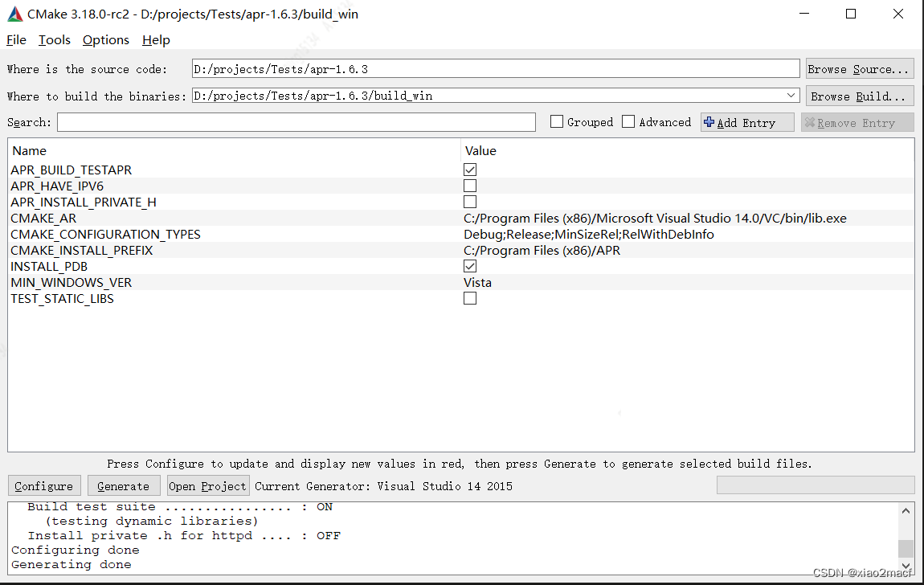Click the X icon on Remove Entry
The image size is (924, 585).
[810, 121]
